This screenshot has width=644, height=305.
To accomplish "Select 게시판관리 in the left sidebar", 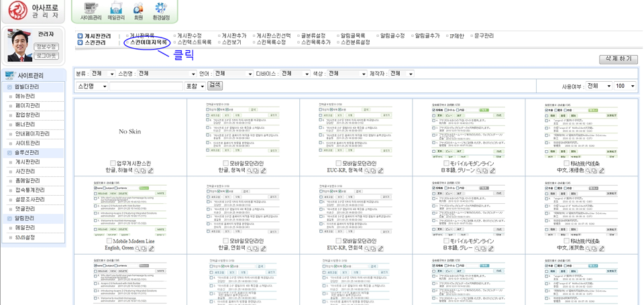I will tap(28, 162).
